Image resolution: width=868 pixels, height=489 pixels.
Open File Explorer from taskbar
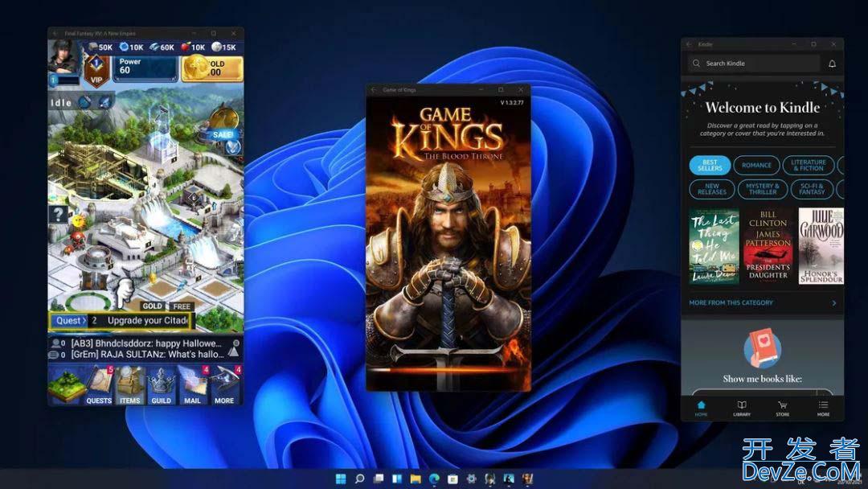point(416,479)
